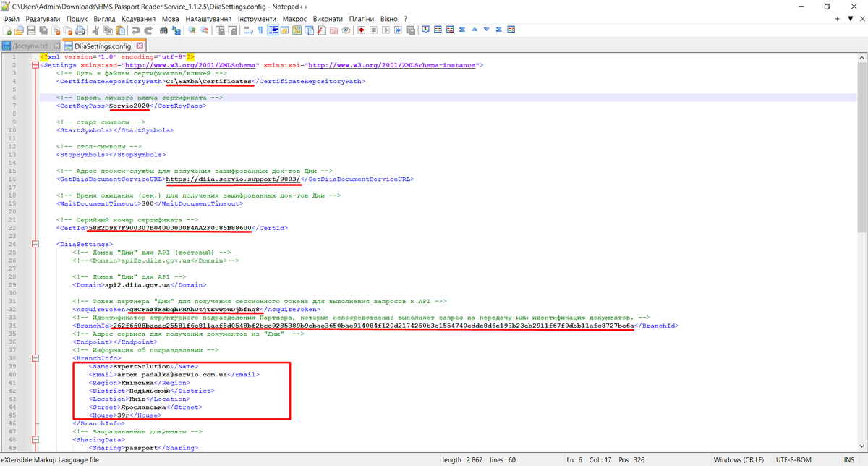The image size is (868, 466).
Task: Close the DiiaSettings.config tab
Action: click(141, 46)
